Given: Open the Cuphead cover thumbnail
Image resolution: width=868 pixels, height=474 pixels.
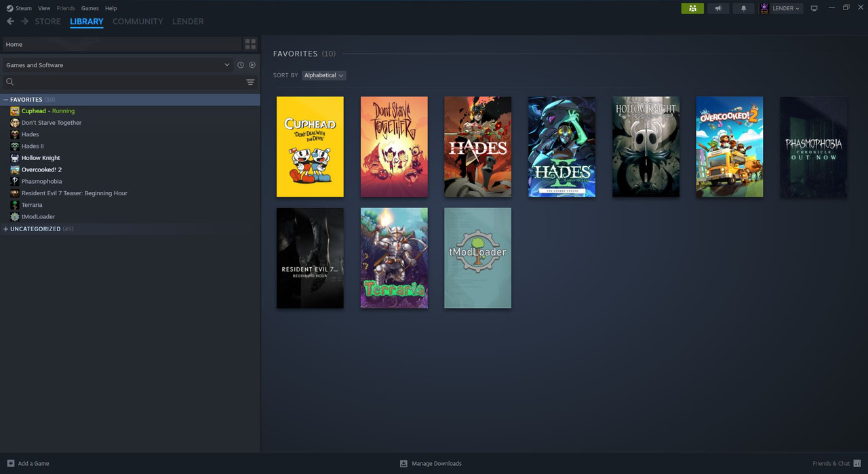Looking at the screenshot, I should point(310,146).
